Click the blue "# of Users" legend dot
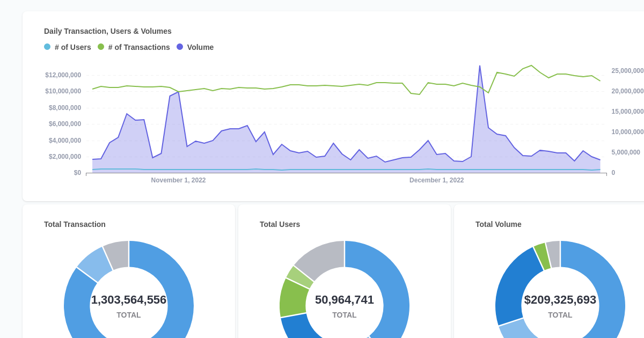644x338 pixels. [47, 47]
